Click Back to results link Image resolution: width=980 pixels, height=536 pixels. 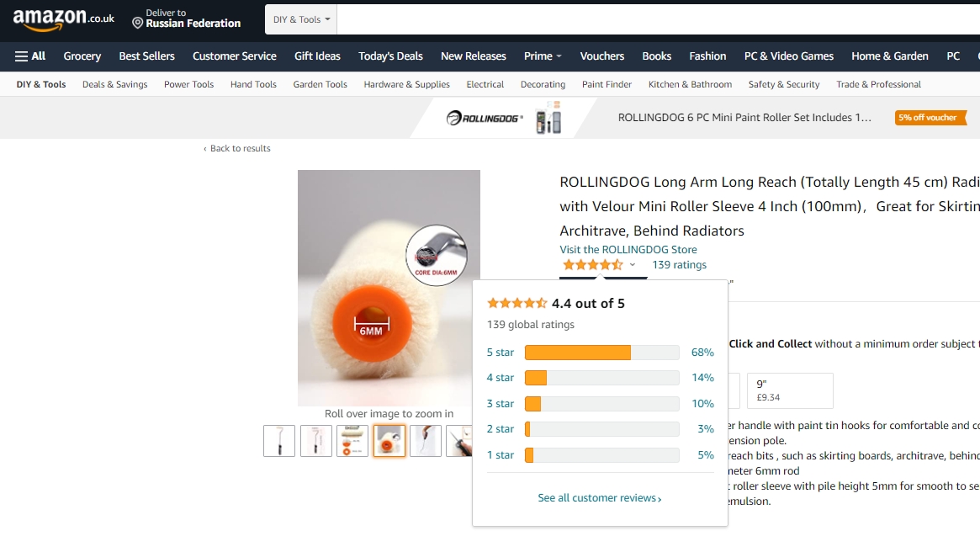tap(237, 148)
